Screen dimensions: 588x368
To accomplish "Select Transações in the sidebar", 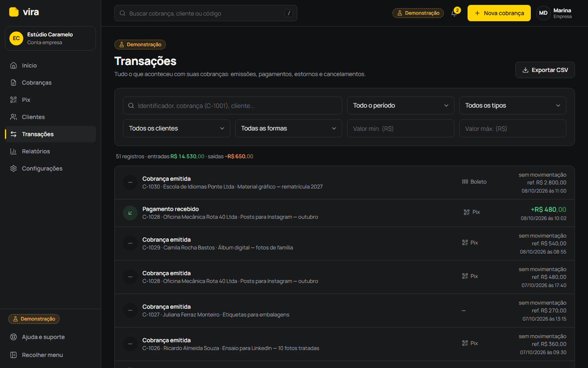I will [50, 134].
